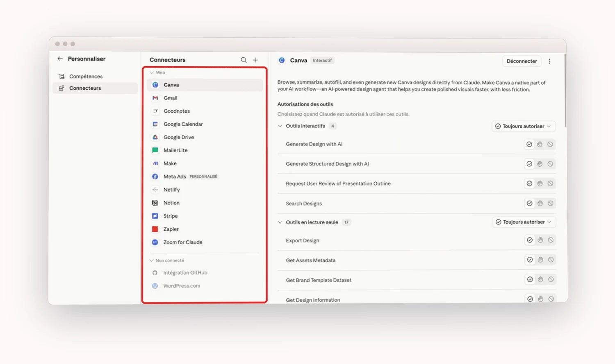
Task: Block the Get Brand Template Dataset tool
Action: pyautogui.click(x=551, y=279)
